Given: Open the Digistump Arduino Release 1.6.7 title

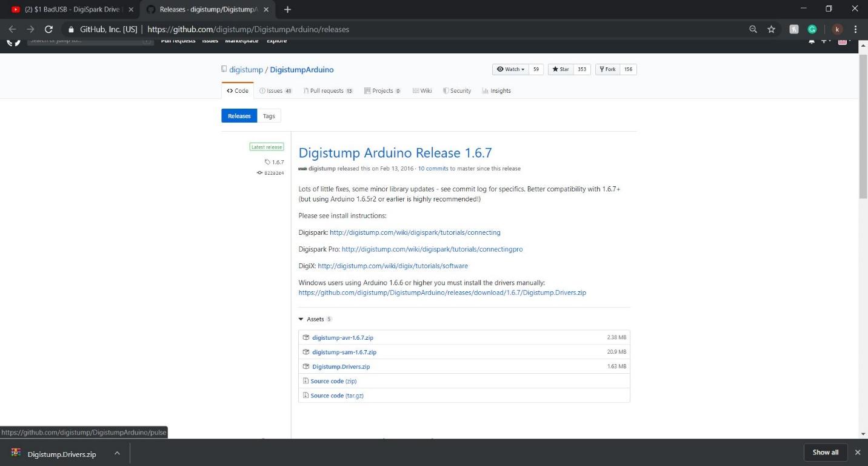Looking at the screenshot, I should [395, 153].
